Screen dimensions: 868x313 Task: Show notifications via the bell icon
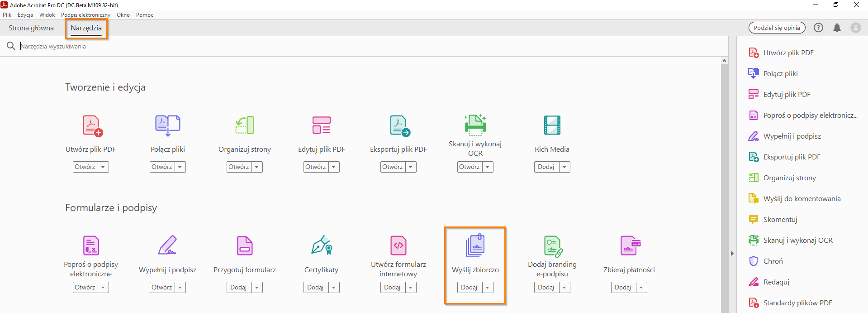coord(837,28)
